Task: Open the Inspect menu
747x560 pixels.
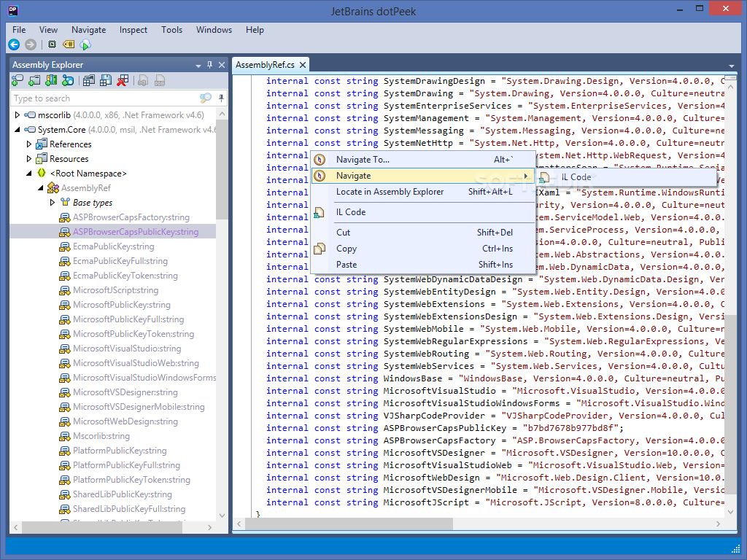Action: tap(133, 29)
